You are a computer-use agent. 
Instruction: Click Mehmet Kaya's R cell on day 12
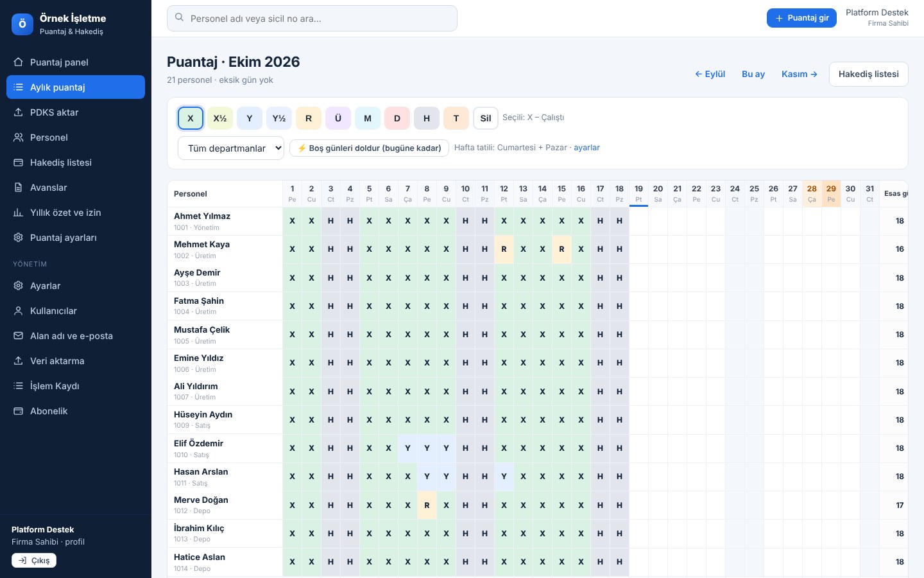click(x=504, y=249)
